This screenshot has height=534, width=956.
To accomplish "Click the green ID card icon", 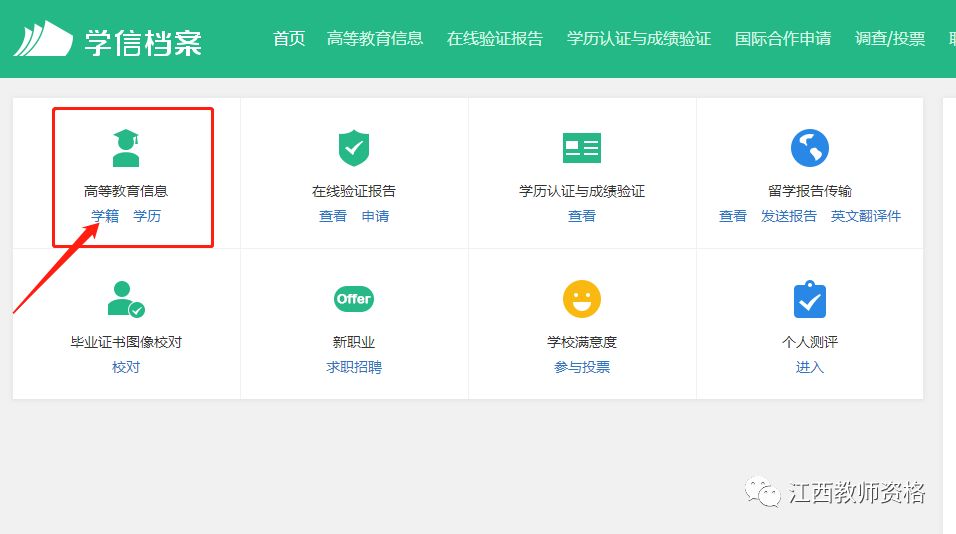I will 582,148.
